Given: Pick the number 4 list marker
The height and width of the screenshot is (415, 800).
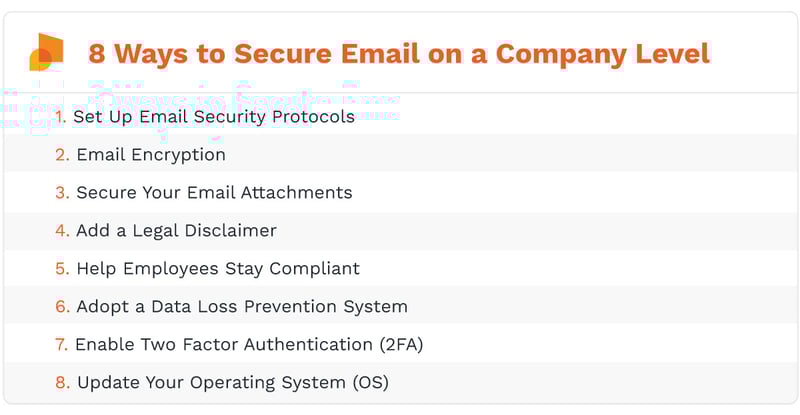Looking at the screenshot, I should [x=62, y=231].
